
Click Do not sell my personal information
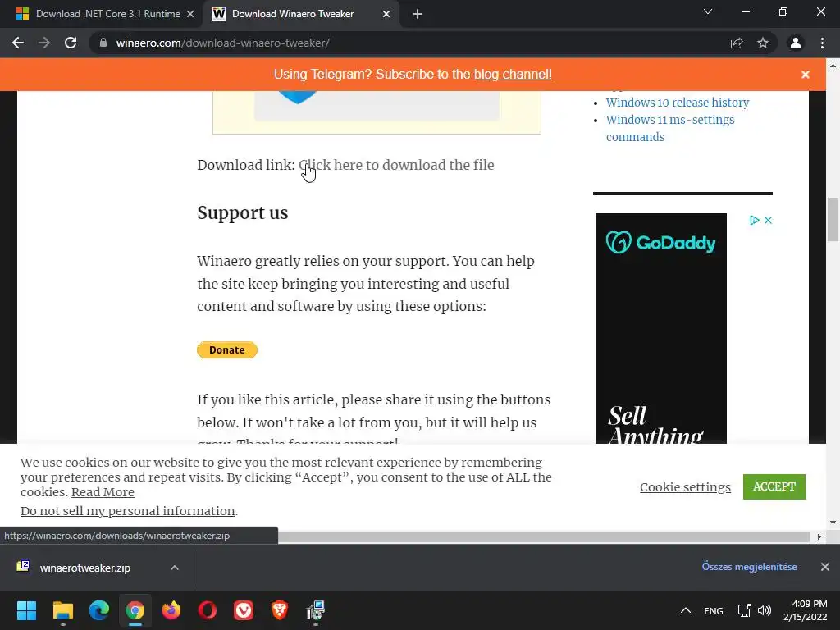pos(127,510)
